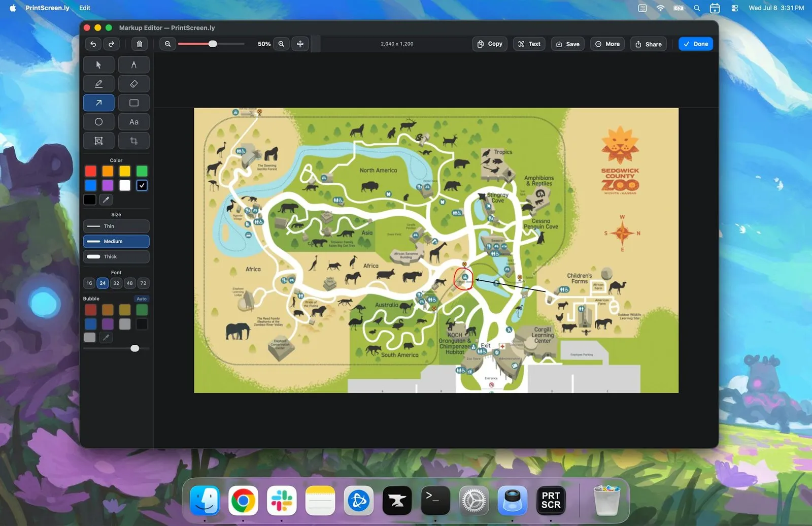Set line size to Thin

pos(116,226)
